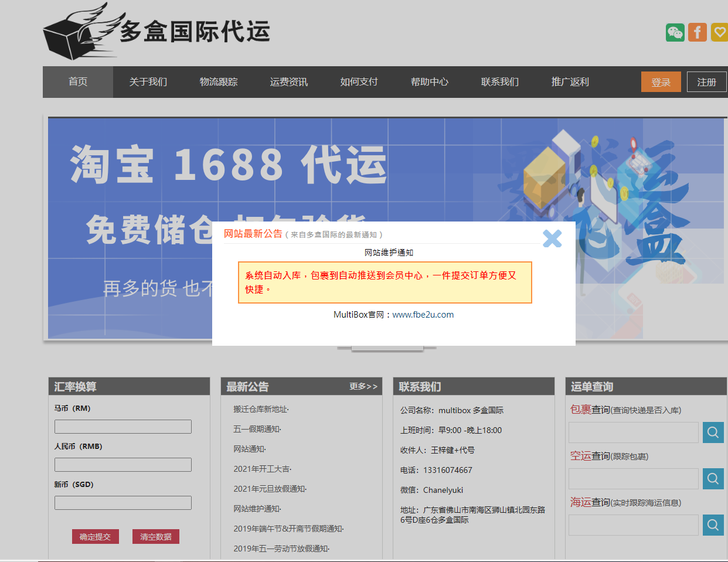Focus the 马币 (RM) input field
Screen dimensions: 728x562
(123, 427)
